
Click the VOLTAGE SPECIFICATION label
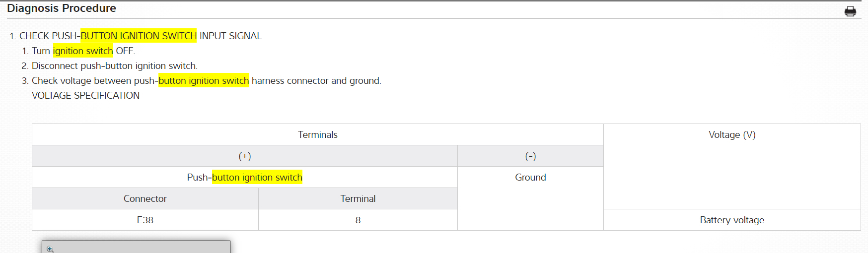pyautogui.click(x=85, y=95)
